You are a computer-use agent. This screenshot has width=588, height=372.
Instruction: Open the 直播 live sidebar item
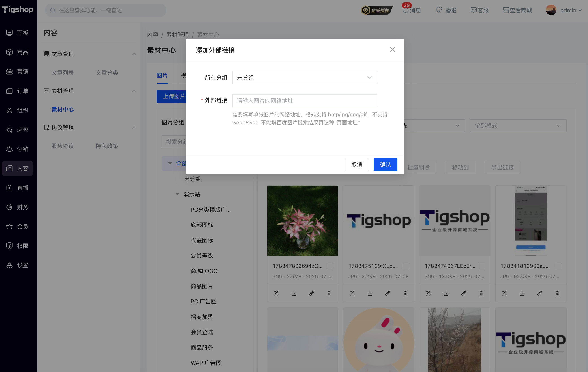point(17,188)
